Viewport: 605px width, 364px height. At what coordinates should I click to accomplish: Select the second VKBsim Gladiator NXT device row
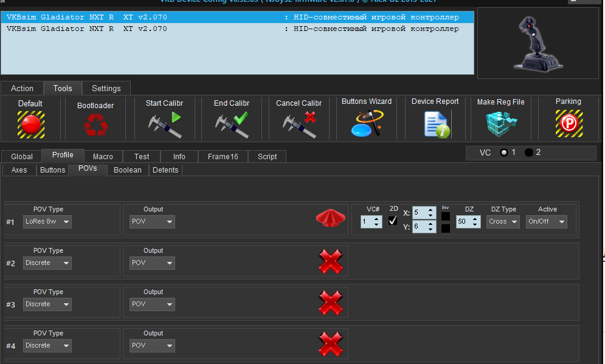[x=237, y=29]
